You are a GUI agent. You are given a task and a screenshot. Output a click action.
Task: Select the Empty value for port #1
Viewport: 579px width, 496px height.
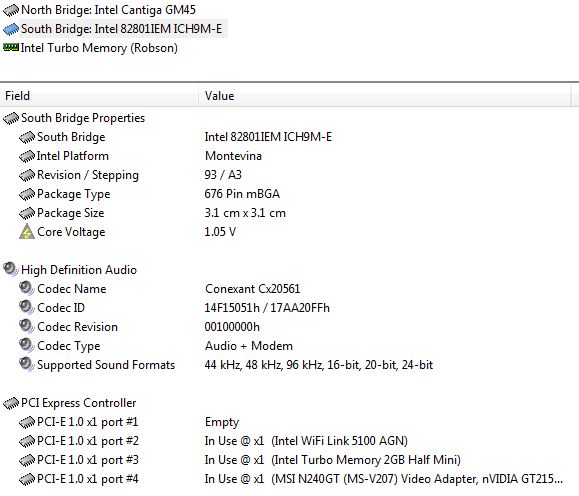point(222,422)
